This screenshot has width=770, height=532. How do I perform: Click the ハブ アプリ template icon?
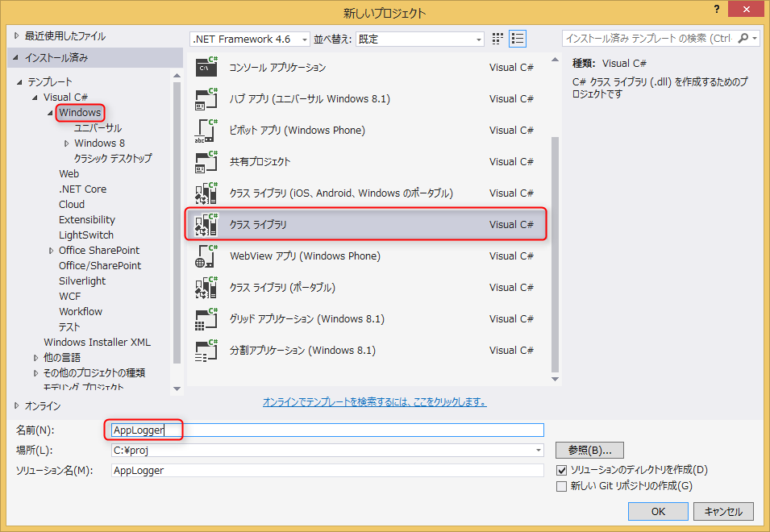(x=206, y=98)
